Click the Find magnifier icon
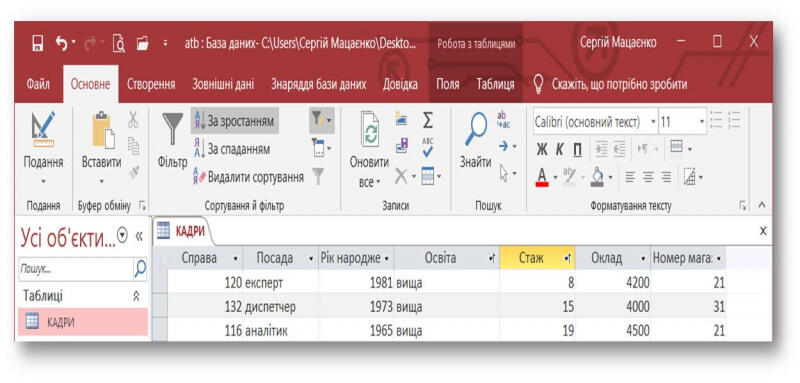This screenshot has width=800, height=383. (476, 129)
